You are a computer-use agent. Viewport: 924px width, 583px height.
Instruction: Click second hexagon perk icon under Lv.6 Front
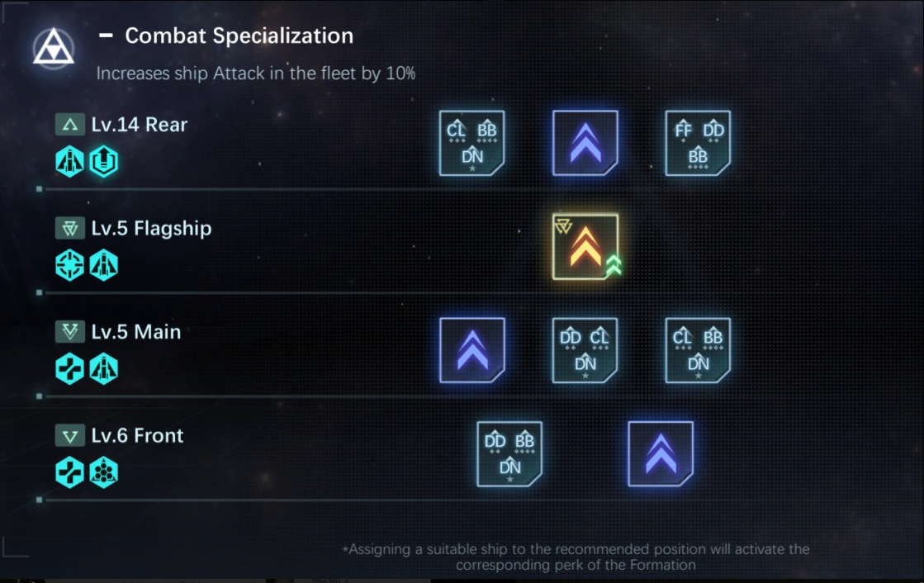pyautogui.click(x=103, y=472)
